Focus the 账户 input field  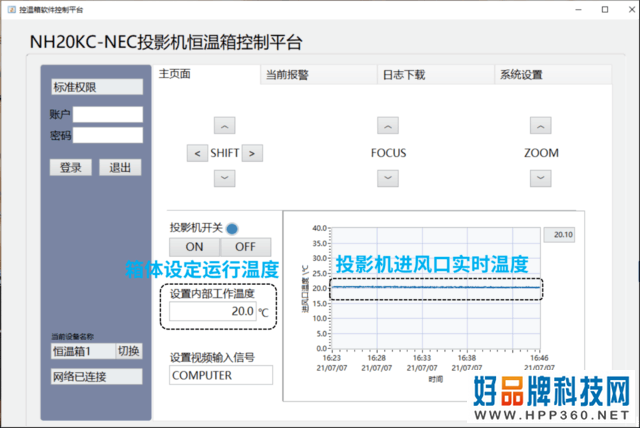coord(108,114)
